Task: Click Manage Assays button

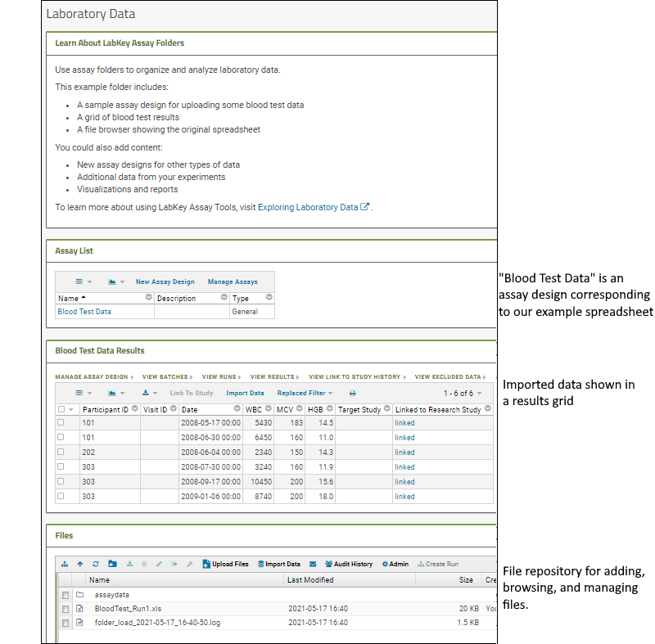Action: 233,281
